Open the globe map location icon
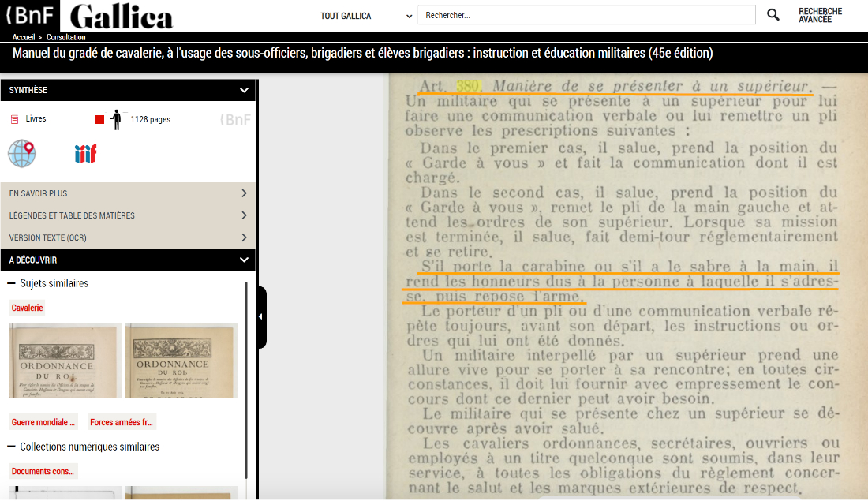 22,152
